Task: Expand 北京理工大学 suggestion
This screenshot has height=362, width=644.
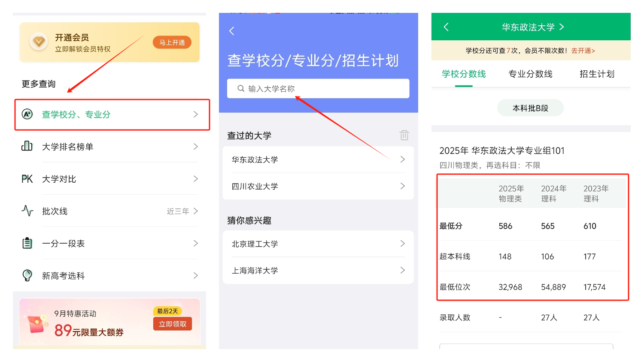Action: pyautogui.click(x=318, y=244)
